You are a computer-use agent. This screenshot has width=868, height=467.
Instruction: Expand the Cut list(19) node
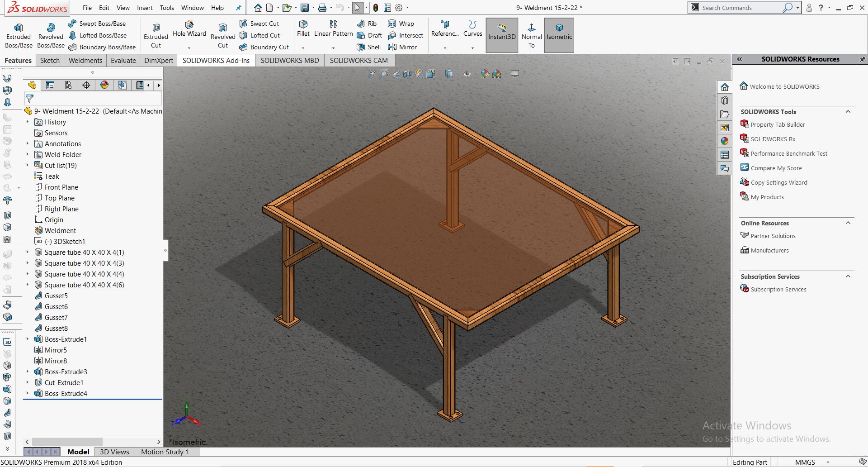27,166
